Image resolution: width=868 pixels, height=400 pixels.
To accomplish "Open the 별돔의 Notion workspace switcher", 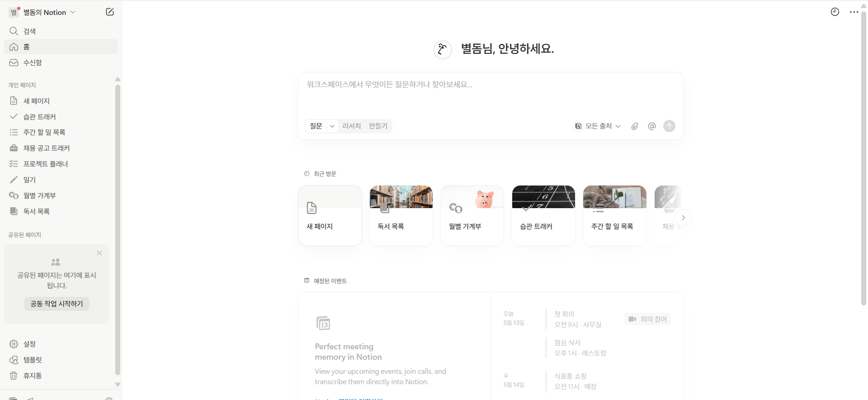I will click(x=42, y=12).
